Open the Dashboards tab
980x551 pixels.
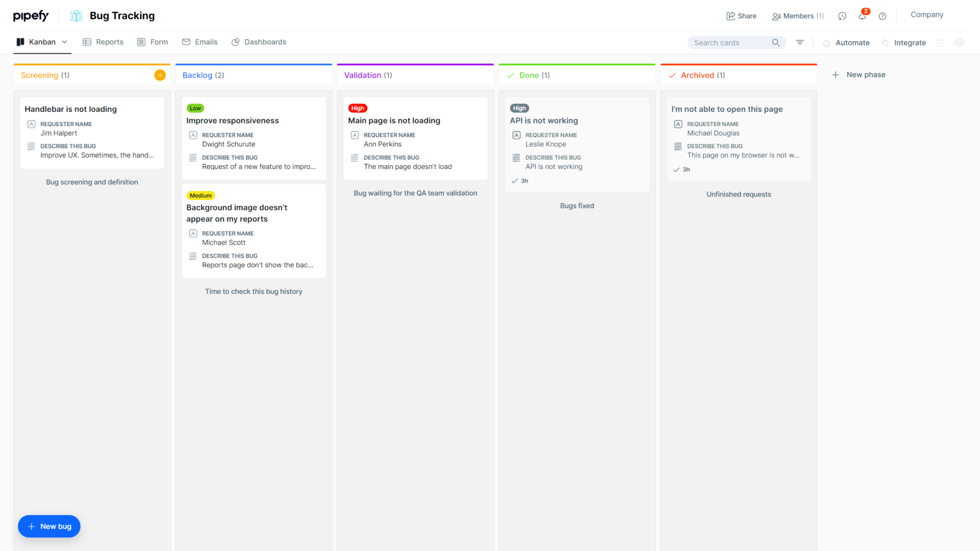point(259,42)
